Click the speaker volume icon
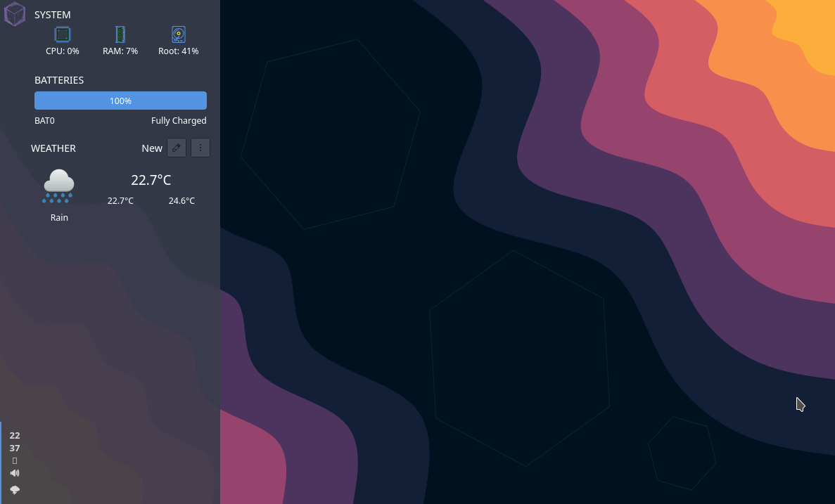 click(x=14, y=472)
